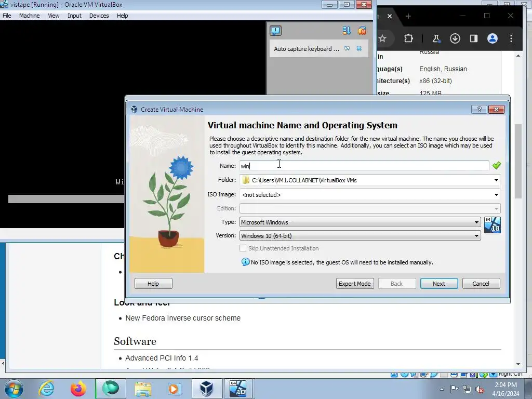The width and height of the screenshot is (532, 399).
Task: Click the Next button
Action: click(x=438, y=284)
